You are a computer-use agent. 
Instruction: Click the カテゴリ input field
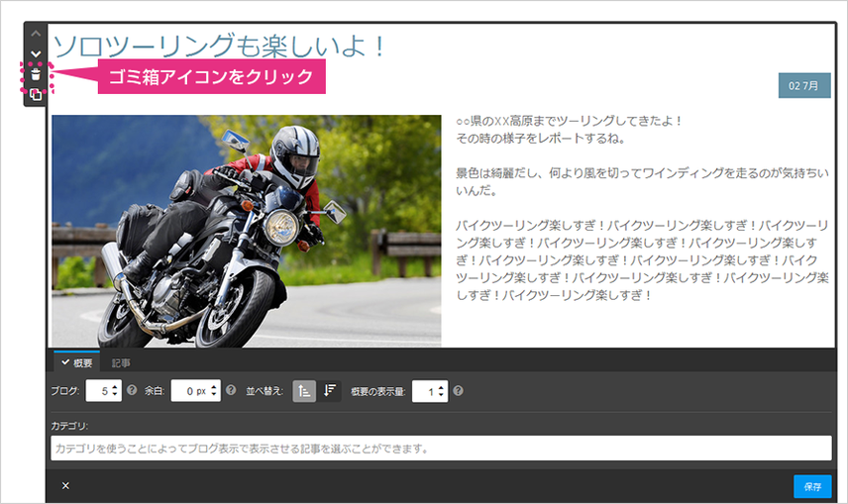441,449
